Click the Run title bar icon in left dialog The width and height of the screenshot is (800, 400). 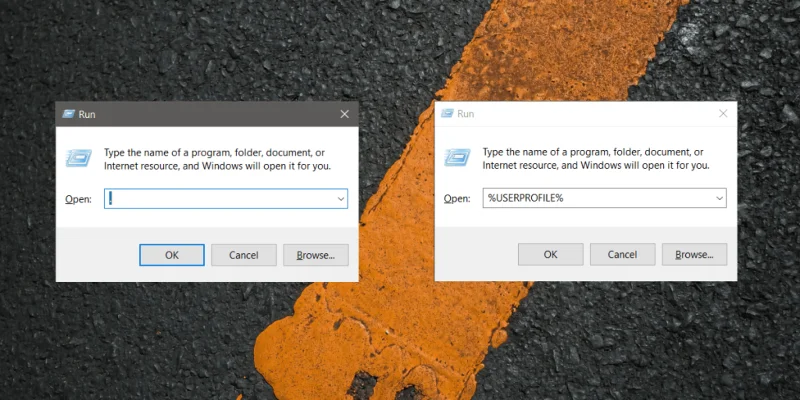point(68,114)
